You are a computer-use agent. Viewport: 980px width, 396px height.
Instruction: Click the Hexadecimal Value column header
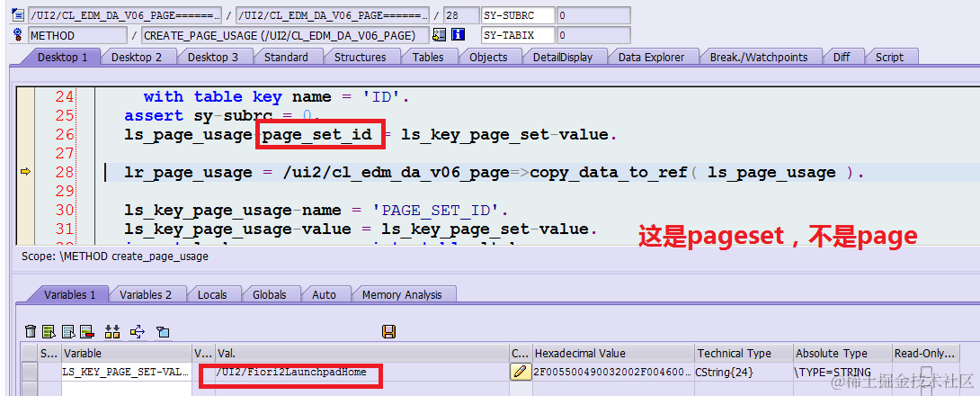click(x=613, y=354)
